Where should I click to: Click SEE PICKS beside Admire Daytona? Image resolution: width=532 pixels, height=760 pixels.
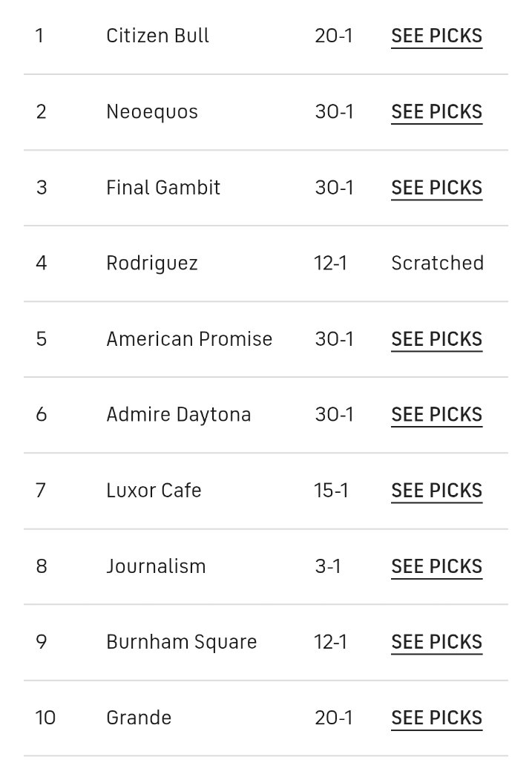[x=436, y=414]
